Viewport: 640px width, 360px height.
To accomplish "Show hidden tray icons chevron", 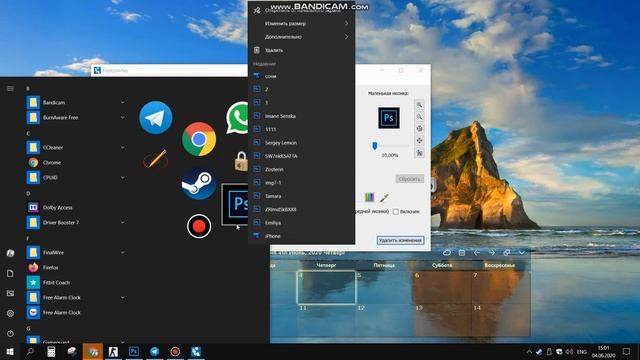I will 529,351.
